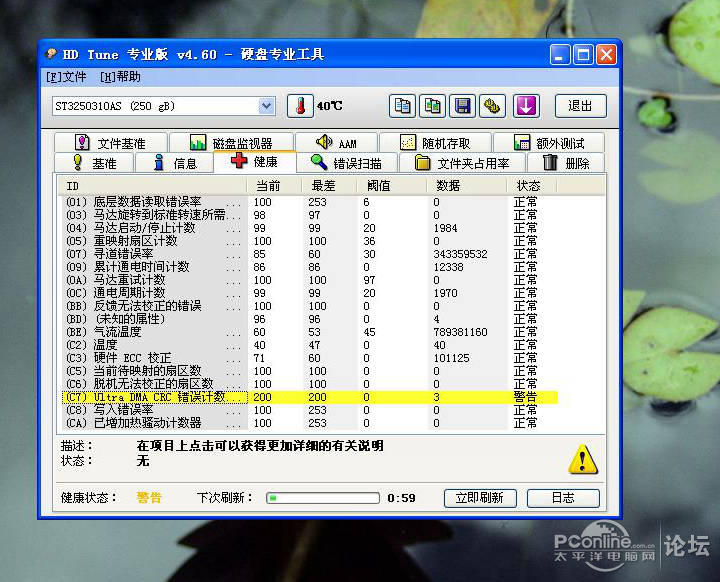Select row (BB) 反馈无法校正的错误
The height and width of the screenshot is (582, 720).
(x=309, y=306)
